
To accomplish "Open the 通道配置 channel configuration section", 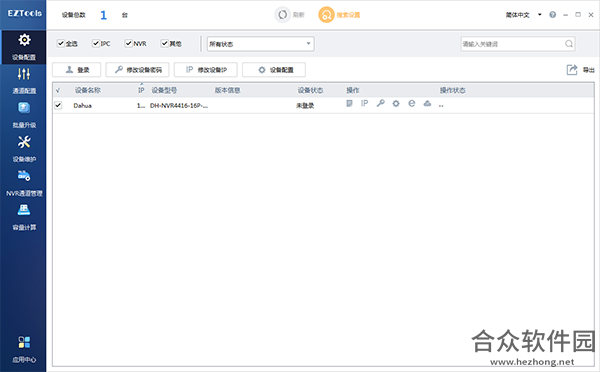I will click(24, 81).
